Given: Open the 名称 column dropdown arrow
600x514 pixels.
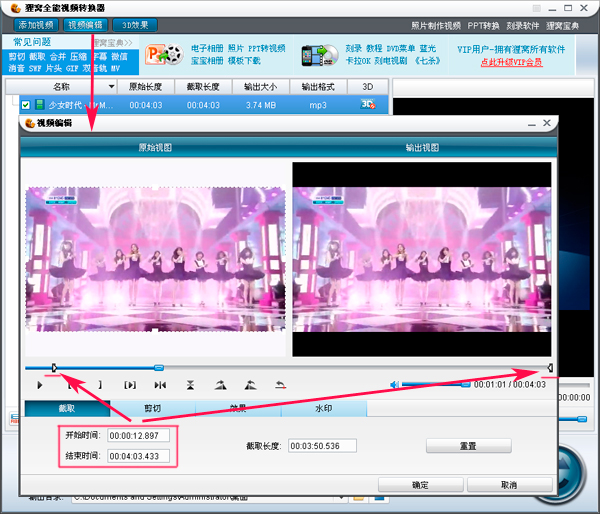Looking at the screenshot, I should tap(111, 86).
